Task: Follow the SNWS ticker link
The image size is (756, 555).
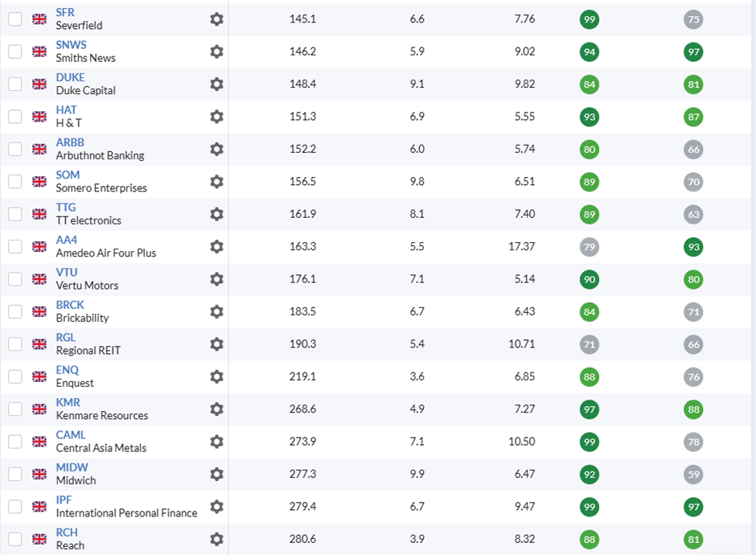Action: [71, 45]
